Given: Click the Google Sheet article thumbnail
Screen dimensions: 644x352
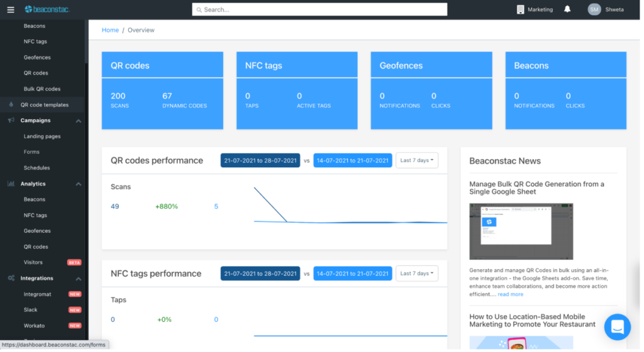Looking at the screenshot, I should [521, 232].
